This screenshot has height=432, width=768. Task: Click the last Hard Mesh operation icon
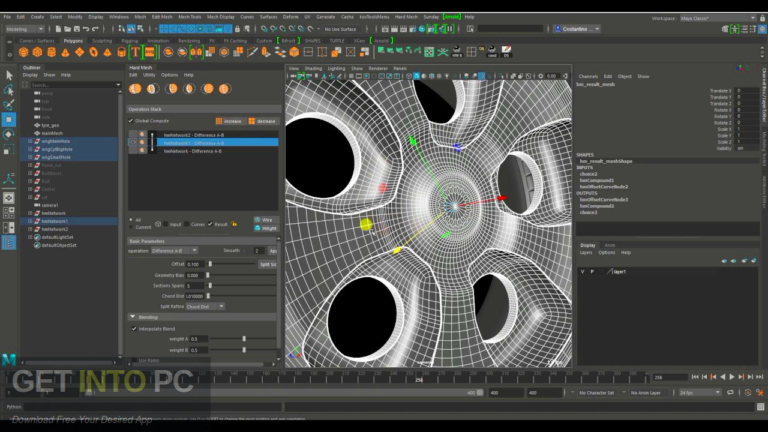pyautogui.click(x=224, y=89)
